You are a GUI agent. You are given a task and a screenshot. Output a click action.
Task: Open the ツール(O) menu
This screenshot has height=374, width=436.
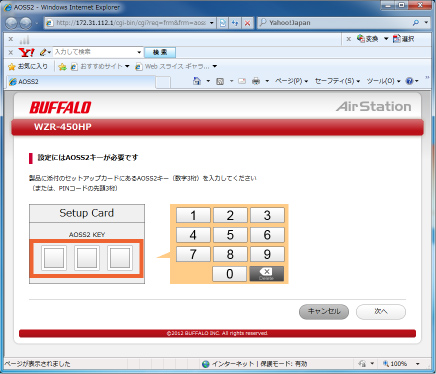383,81
